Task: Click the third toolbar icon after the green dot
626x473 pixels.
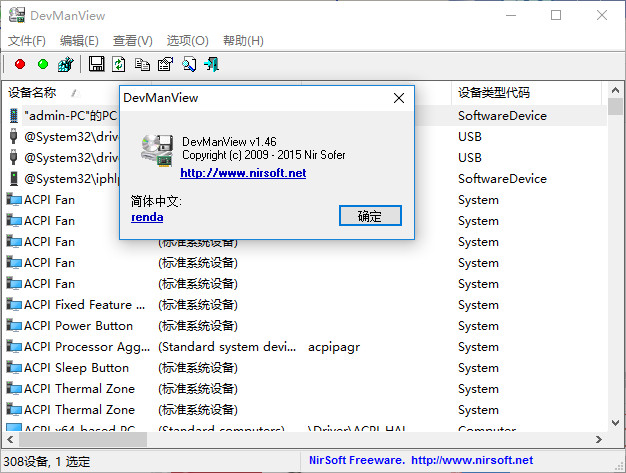Action: (x=65, y=64)
